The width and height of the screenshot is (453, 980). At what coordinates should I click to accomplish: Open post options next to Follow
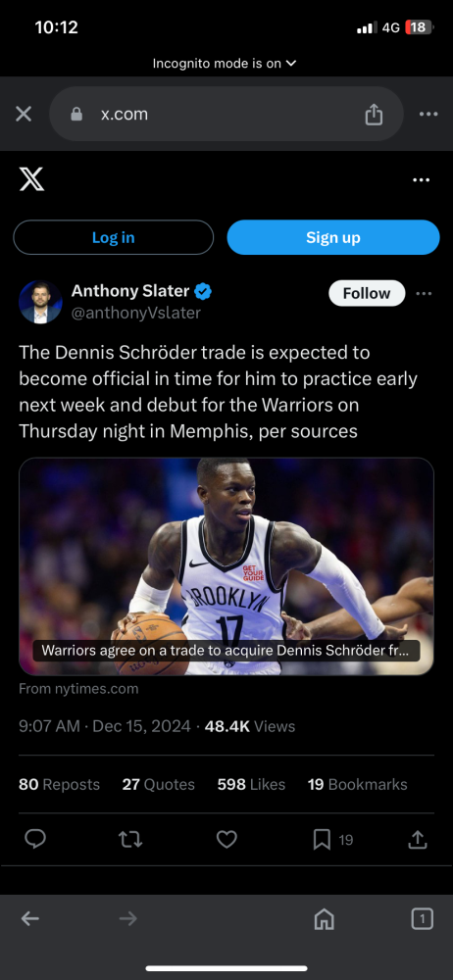[x=424, y=294]
